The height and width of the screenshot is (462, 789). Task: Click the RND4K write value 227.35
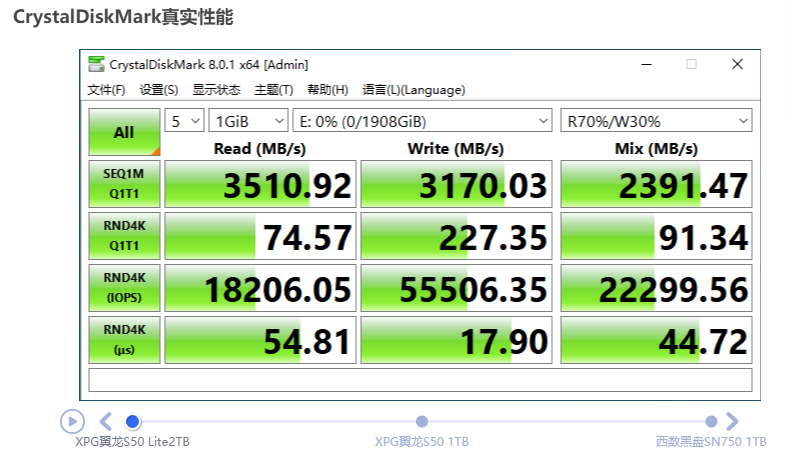click(x=456, y=236)
